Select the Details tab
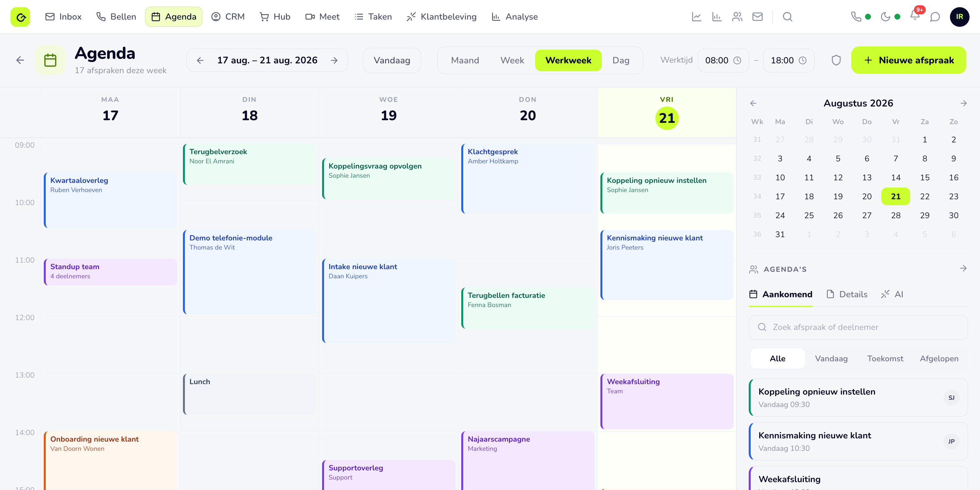This screenshot has width=980, height=490. pos(847,294)
